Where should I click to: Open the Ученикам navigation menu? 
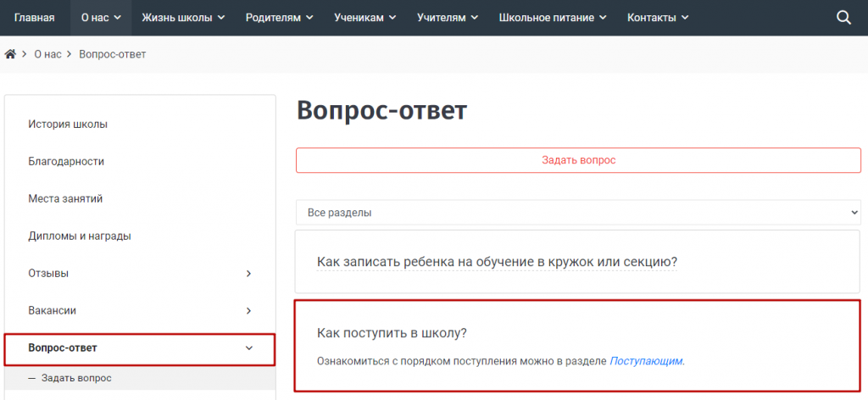tap(364, 18)
